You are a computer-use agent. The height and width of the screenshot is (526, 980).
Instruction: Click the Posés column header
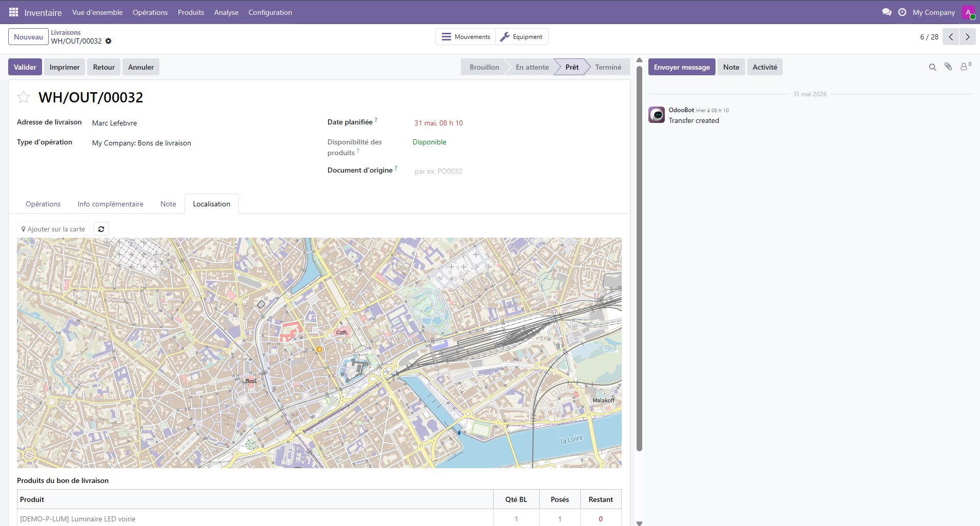(x=560, y=499)
